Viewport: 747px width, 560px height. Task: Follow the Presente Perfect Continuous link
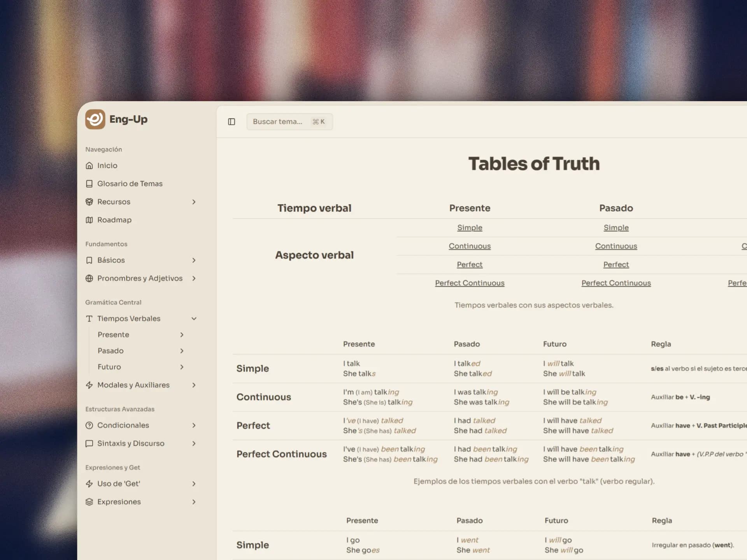pos(470,283)
